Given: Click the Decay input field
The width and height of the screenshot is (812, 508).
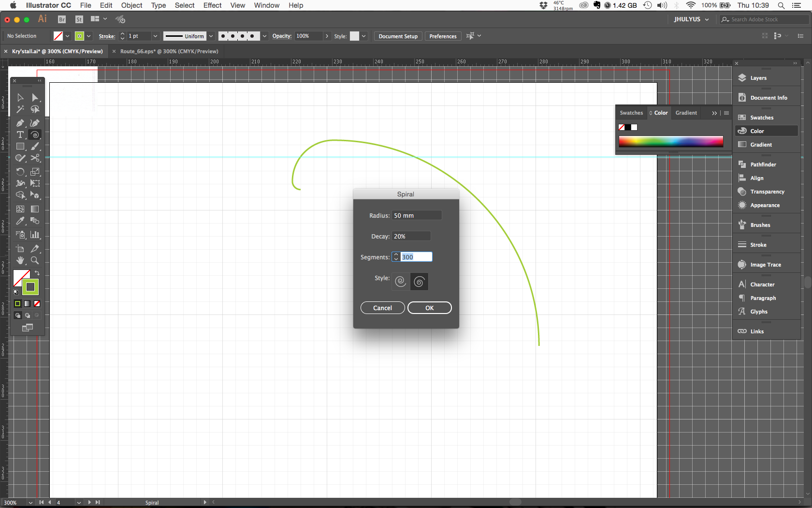Looking at the screenshot, I should click(411, 236).
